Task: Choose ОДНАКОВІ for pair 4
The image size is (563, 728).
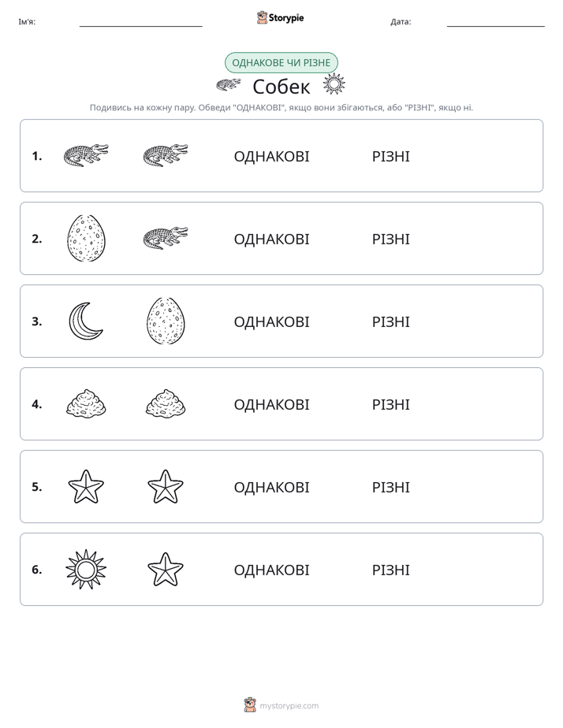Action: (271, 404)
